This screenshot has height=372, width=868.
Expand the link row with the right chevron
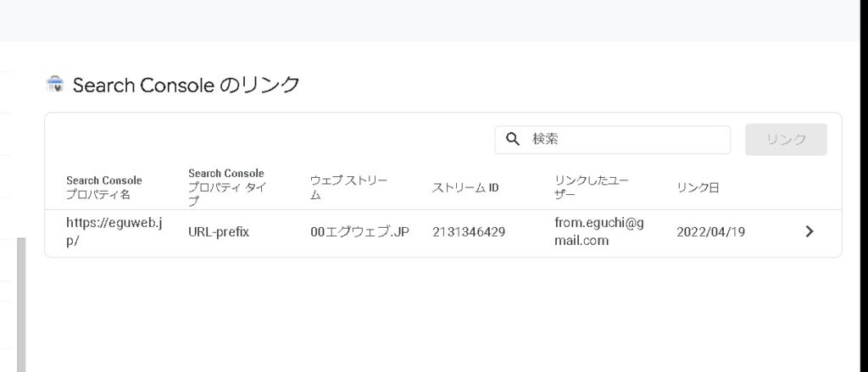point(809,231)
